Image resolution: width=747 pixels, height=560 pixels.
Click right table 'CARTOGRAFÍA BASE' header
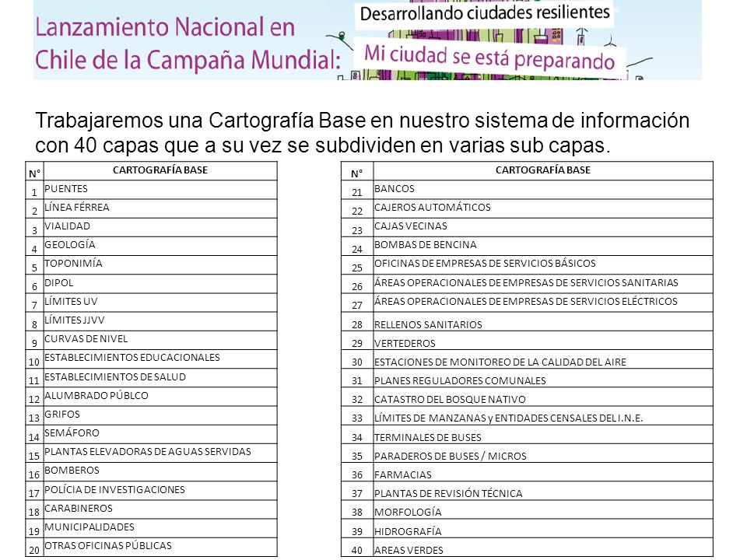pos(543,170)
